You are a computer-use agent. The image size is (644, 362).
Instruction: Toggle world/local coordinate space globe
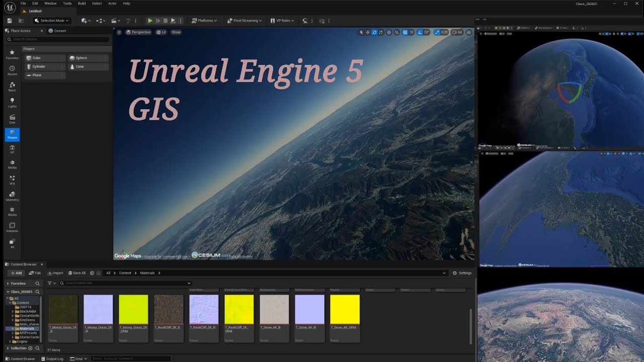pos(389,32)
